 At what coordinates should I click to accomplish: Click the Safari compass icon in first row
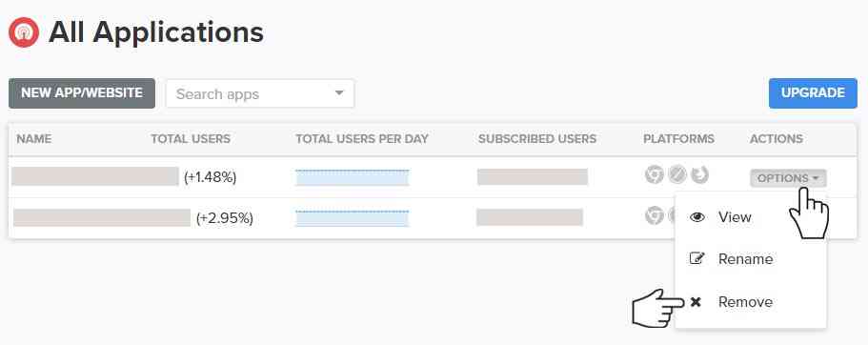(677, 175)
